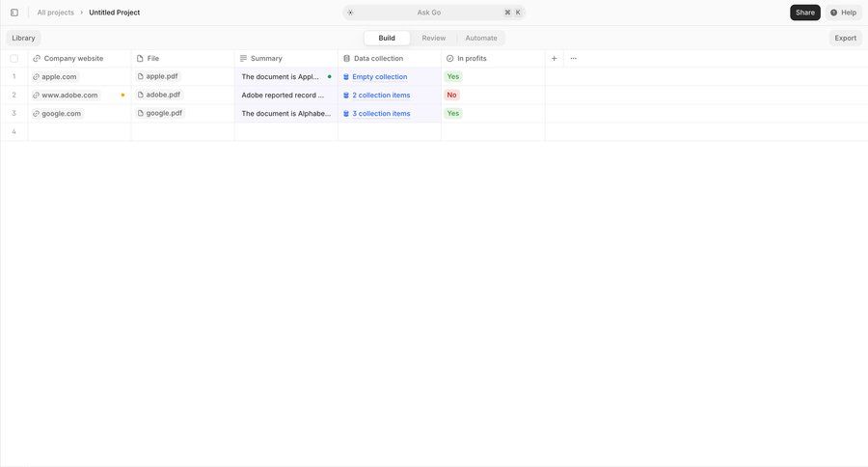Open the Company website column header menu
The width and height of the screenshot is (868, 467).
point(73,59)
